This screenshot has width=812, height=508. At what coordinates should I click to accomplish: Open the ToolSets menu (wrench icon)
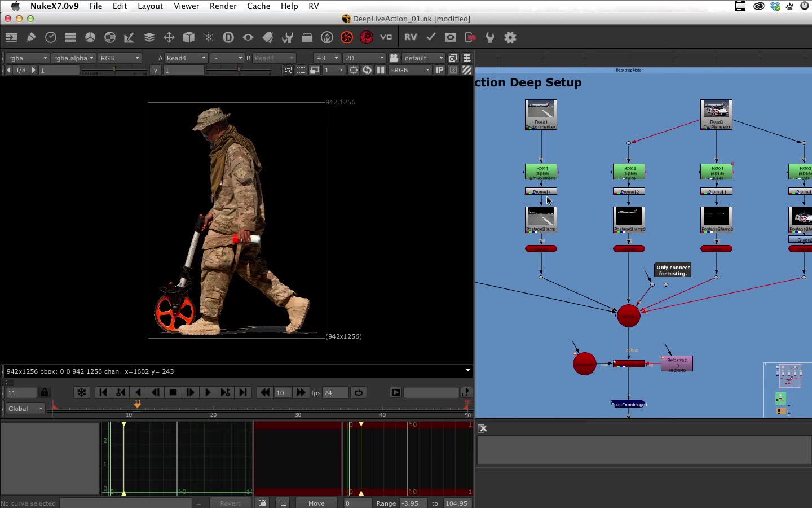[288, 37]
